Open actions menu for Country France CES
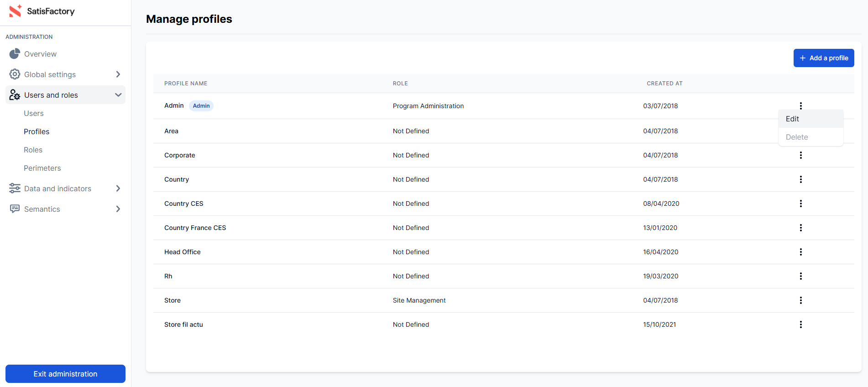Screen dimensions: 868x387 click(800, 228)
